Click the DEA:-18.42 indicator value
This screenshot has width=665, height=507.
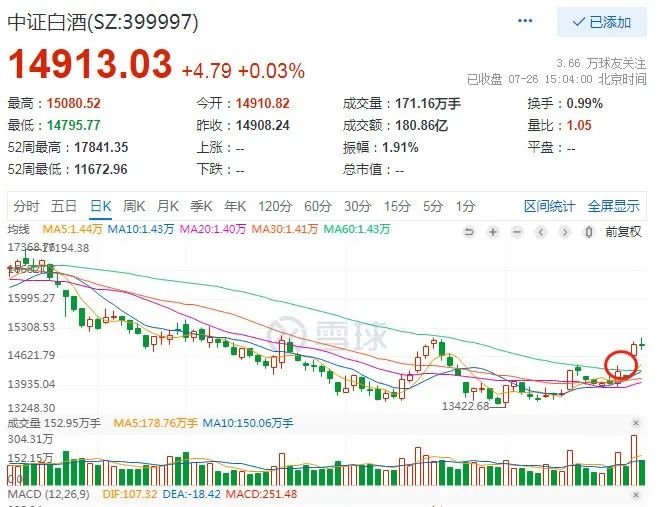[x=191, y=494]
